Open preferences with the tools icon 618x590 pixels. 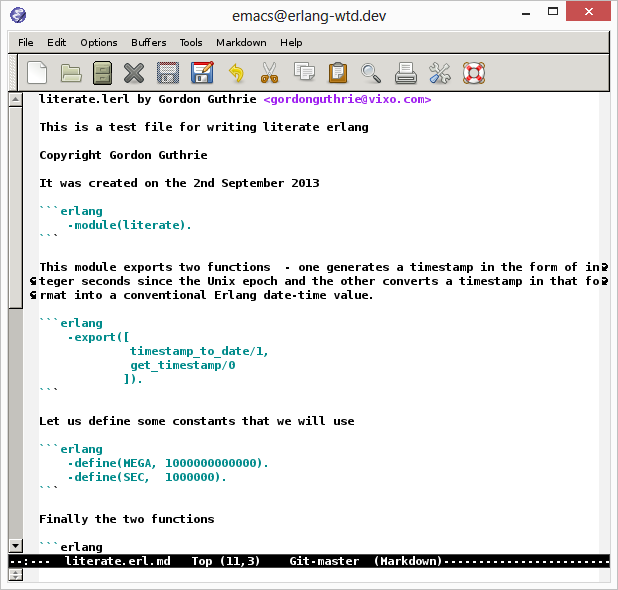click(440, 73)
